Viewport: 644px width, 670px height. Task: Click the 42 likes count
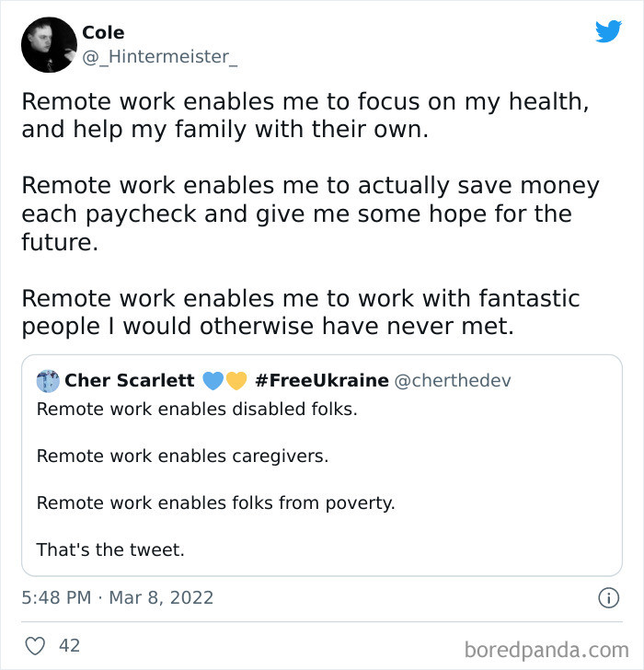point(69,646)
